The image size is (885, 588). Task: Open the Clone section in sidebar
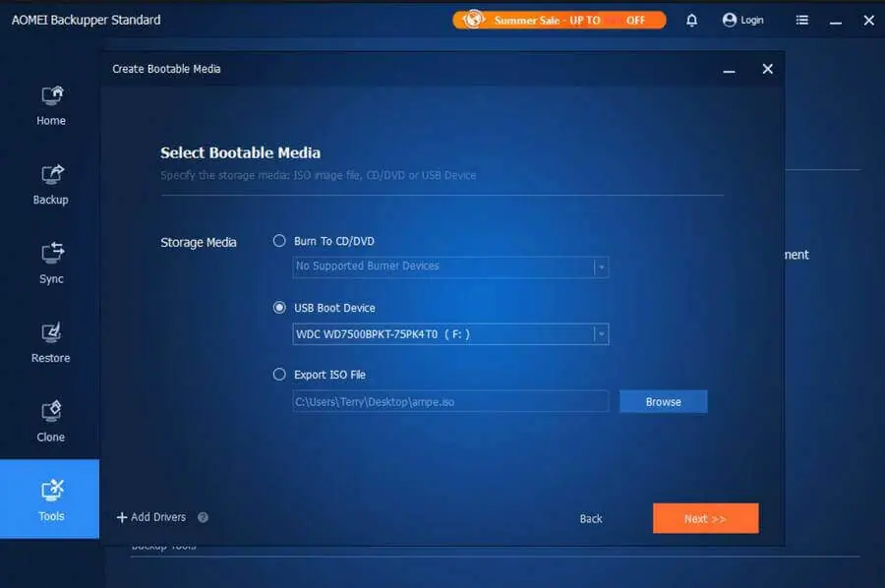point(51,422)
